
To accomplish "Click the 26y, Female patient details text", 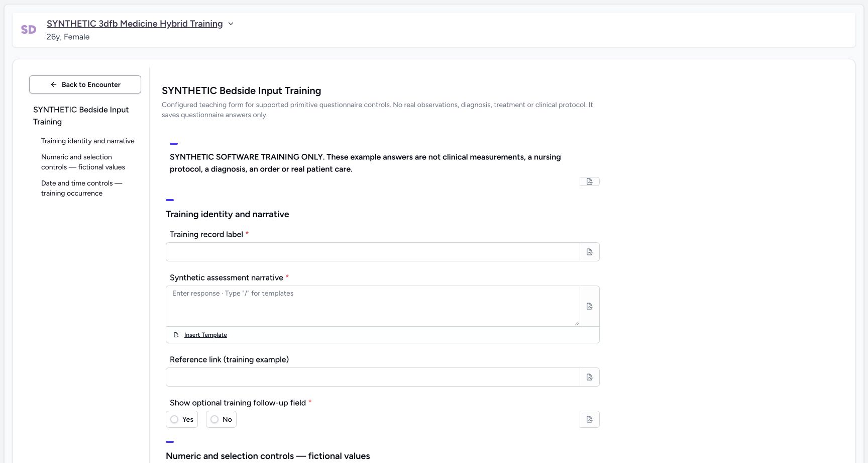I will 68,37.
